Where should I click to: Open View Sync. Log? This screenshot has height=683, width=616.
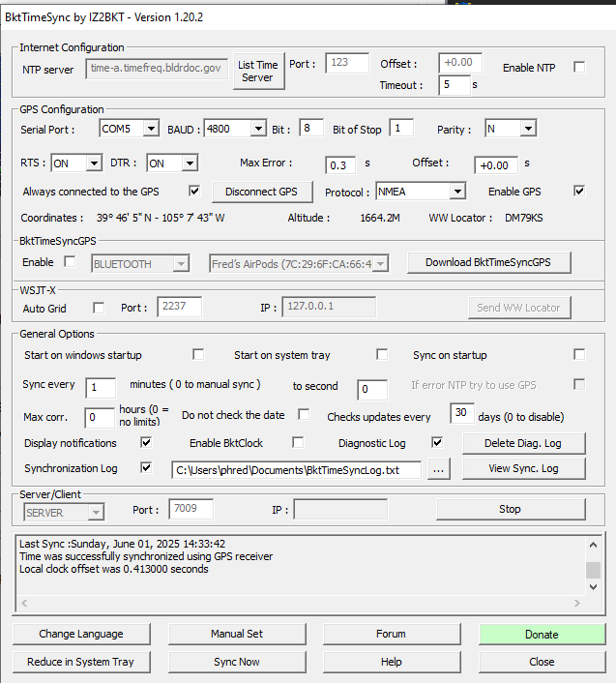coord(524,468)
